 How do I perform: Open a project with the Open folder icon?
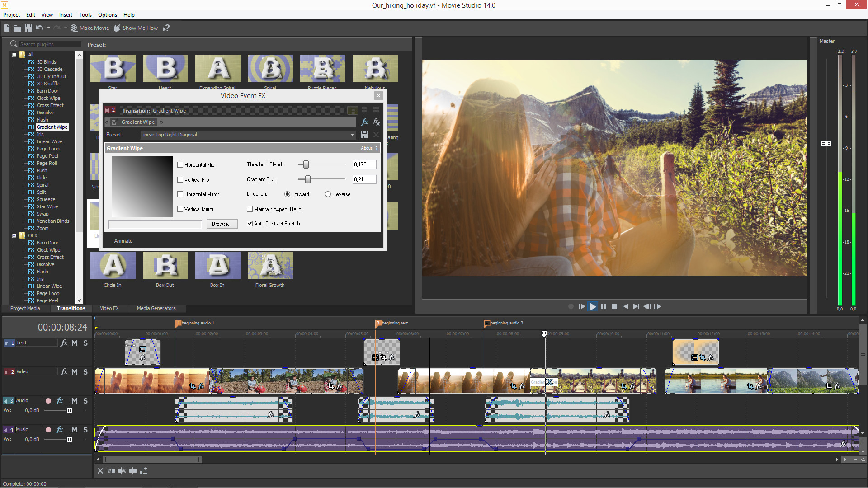click(x=18, y=28)
